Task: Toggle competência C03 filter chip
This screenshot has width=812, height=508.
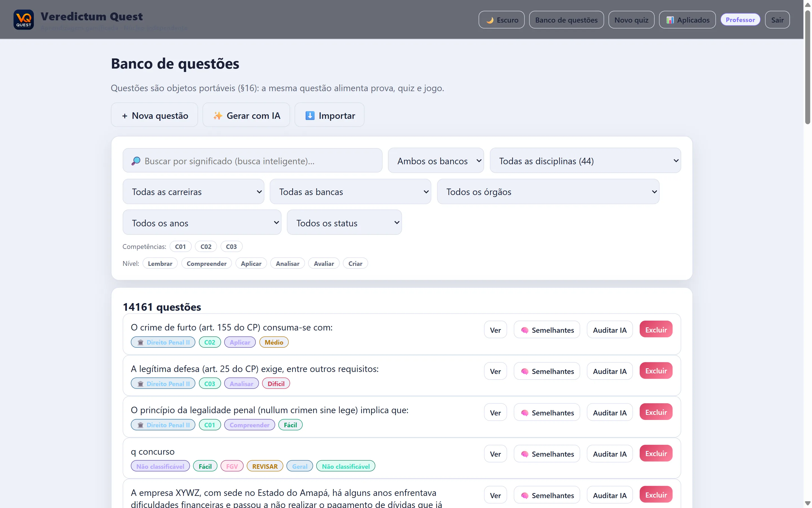Action: [231, 246]
